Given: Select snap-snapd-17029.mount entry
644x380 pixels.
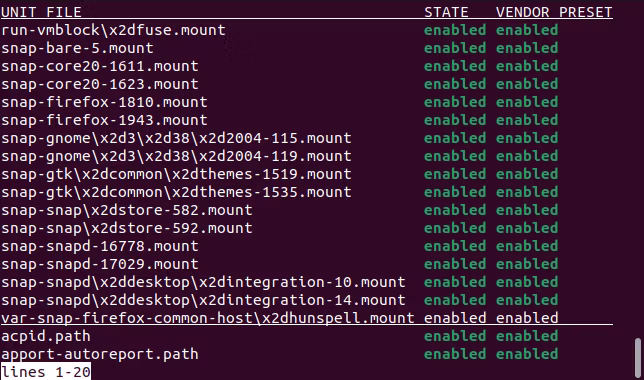Looking at the screenshot, I should 100,265.
